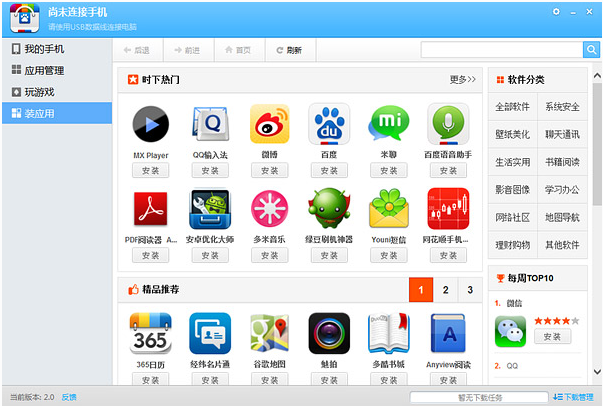Select the 微博 app icon

coord(270,124)
